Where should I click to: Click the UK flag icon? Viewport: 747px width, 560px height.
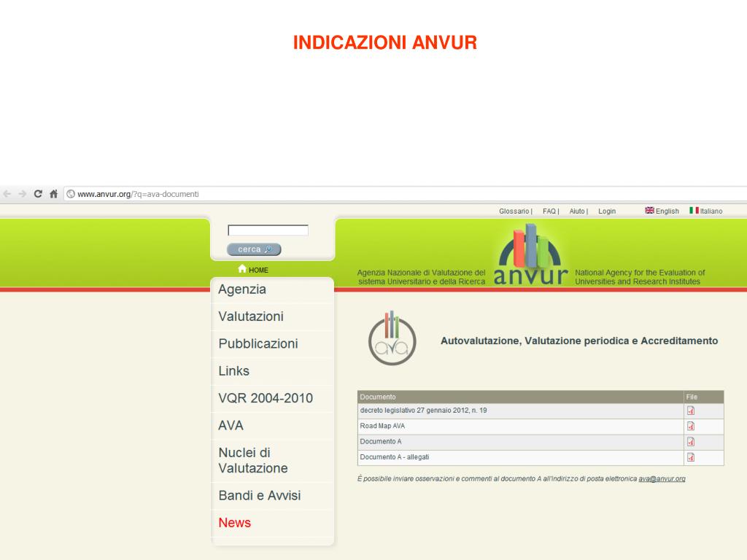(650, 211)
